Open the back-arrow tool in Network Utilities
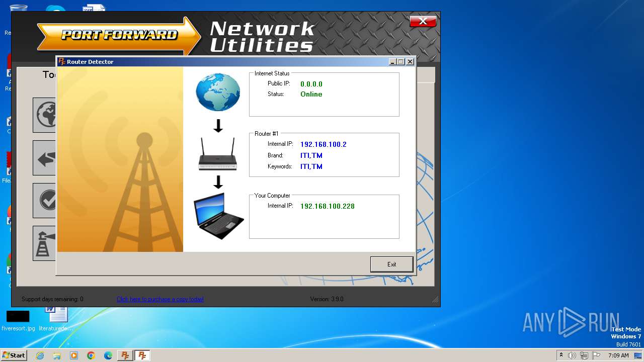Viewport: 644px width, 362px height. [44, 158]
